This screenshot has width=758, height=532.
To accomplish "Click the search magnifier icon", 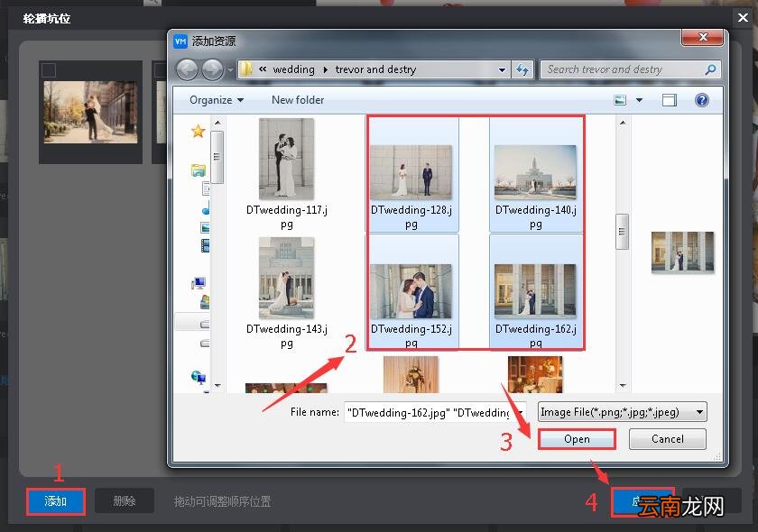I will tap(710, 69).
